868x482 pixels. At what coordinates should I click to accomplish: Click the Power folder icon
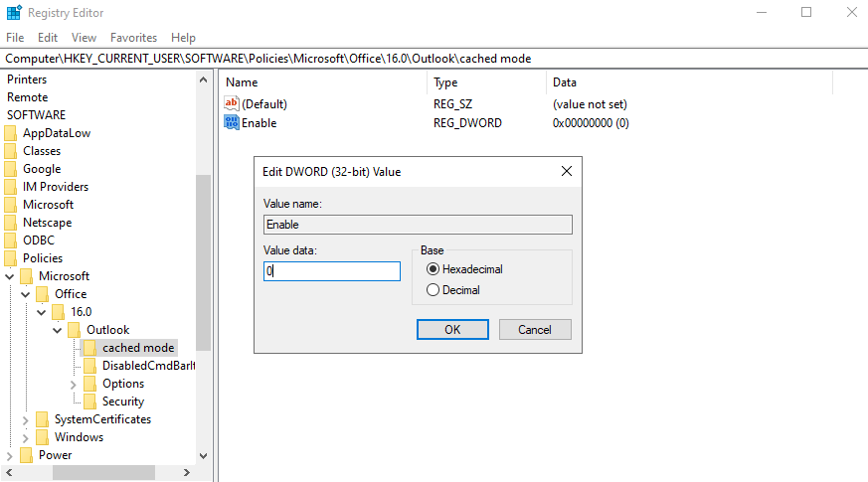coord(26,455)
